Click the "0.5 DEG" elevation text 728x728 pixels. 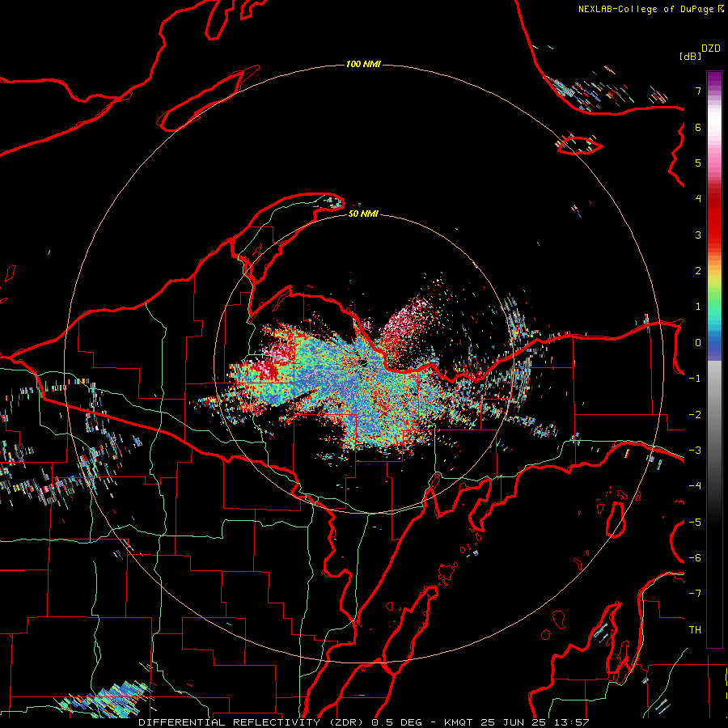point(397,722)
